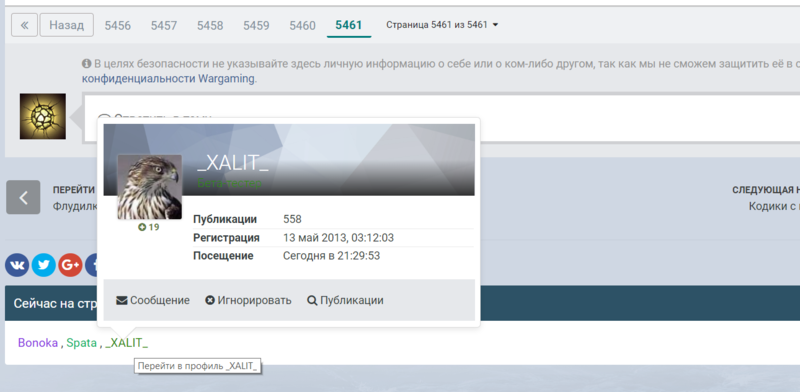This screenshot has height=392, width=800.
Task: Expand the Страница 5461 из 5461 dropdown
Action: click(x=442, y=24)
